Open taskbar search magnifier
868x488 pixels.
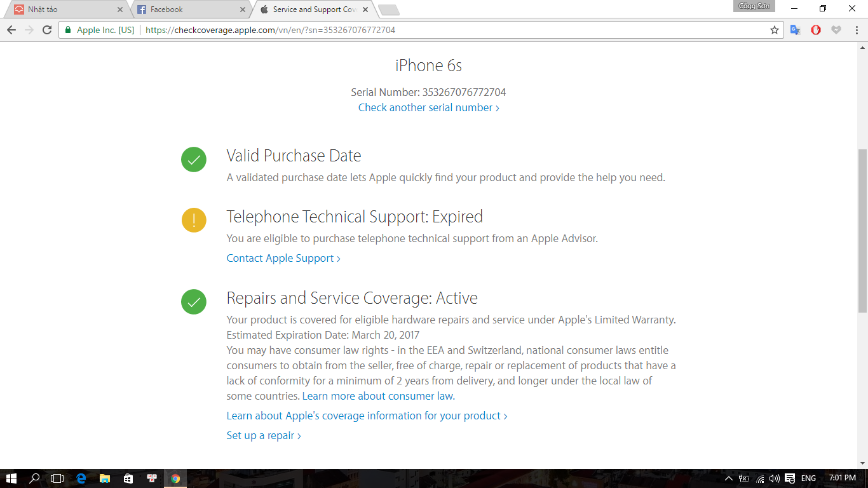(x=34, y=478)
